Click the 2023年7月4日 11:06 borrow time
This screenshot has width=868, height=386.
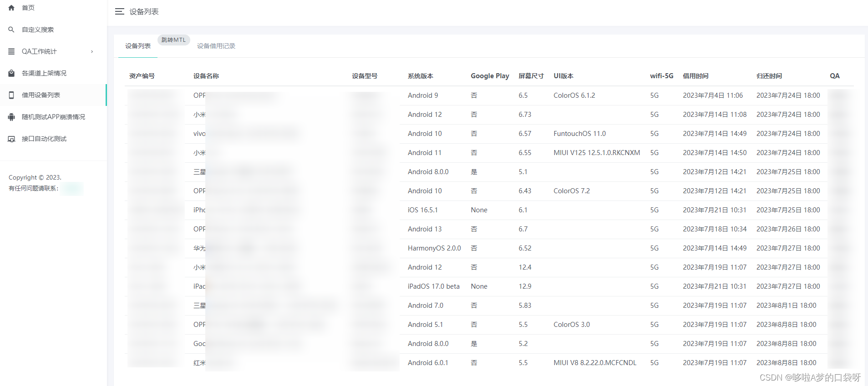coord(713,95)
